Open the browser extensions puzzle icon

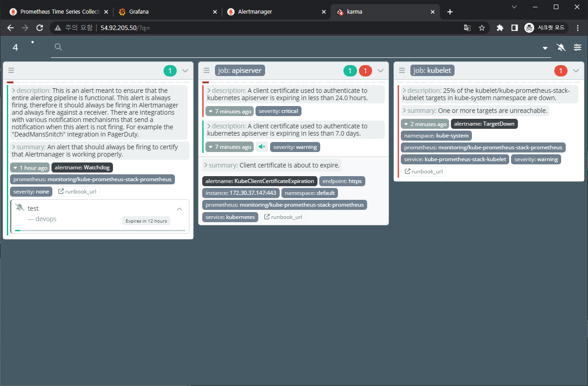(500, 28)
